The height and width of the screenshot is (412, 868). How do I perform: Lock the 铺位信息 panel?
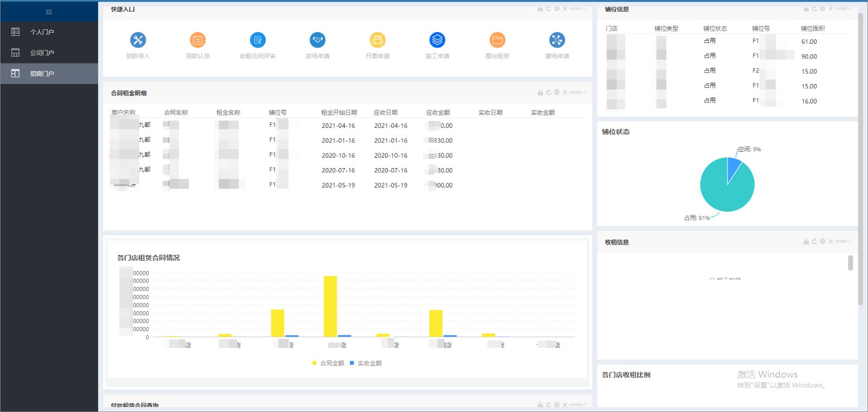click(806, 9)
